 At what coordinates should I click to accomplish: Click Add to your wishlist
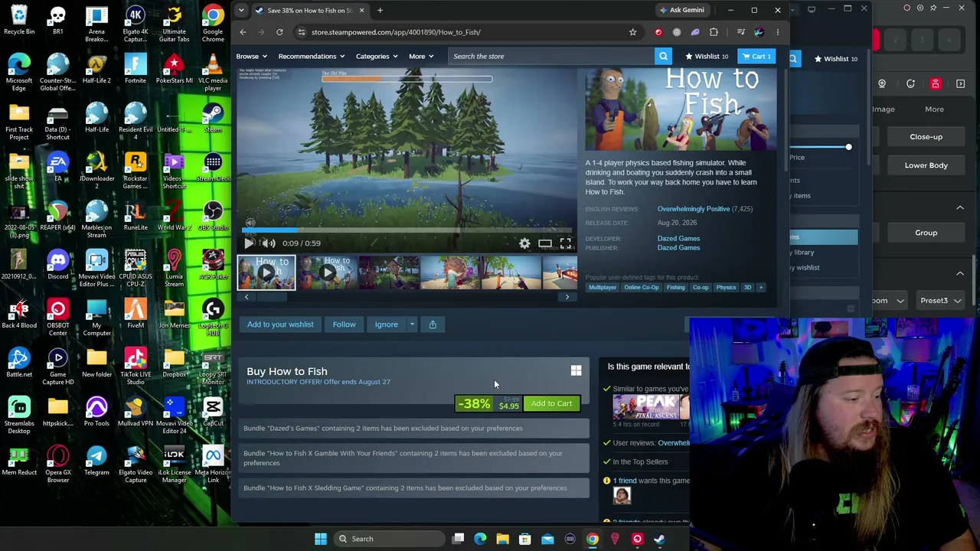pos(280,324)
